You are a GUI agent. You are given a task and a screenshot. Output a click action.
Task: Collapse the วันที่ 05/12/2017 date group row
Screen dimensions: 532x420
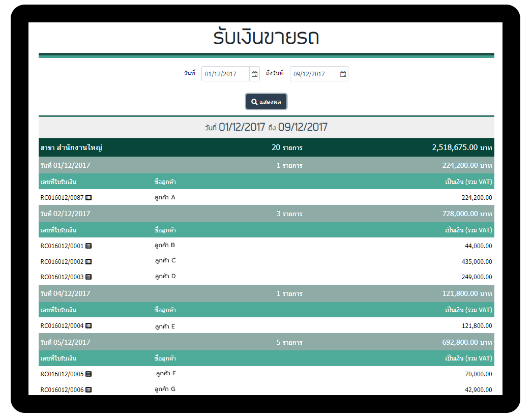[266, 342]
